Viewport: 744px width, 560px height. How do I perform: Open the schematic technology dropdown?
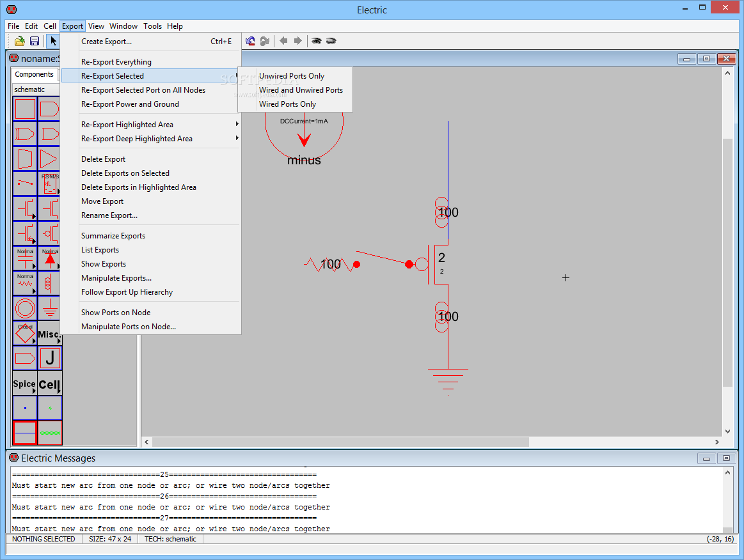(x=36, y=89)
